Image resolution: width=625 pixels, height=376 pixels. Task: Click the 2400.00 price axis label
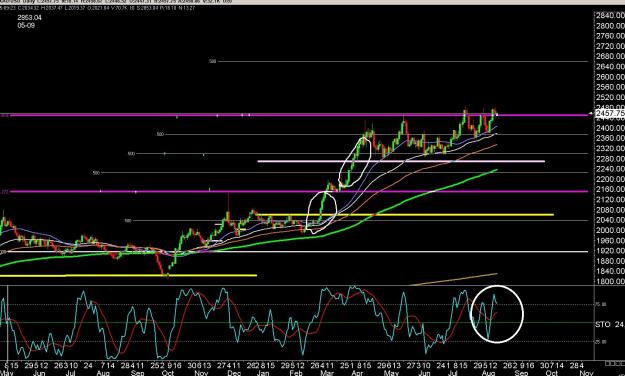click(x=610, y=128)
